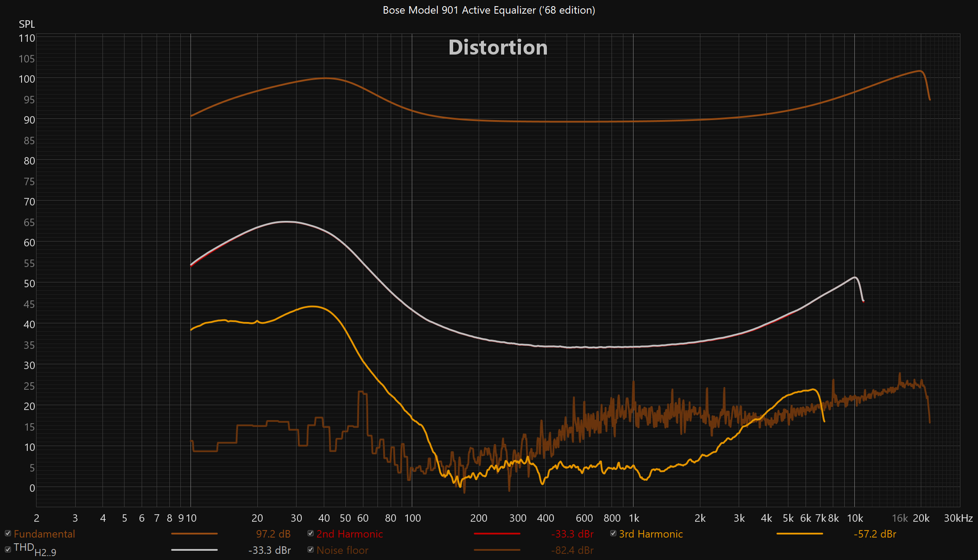Viewport: 978px width, 560px height.
Task: Click the 2nd Harmonic red line swatch
Action: [497, 534]
